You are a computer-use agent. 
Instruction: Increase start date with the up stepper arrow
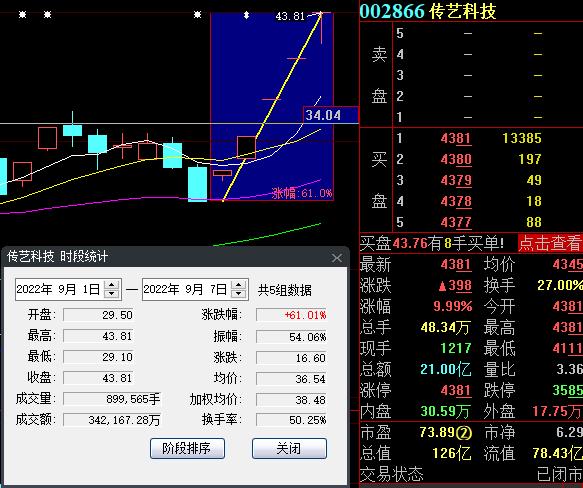coord(112,285)
